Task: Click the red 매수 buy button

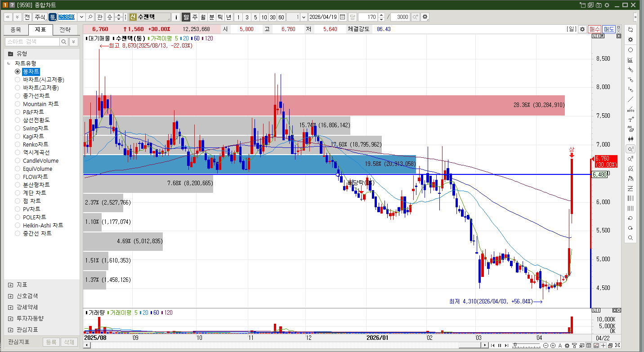Action: (595, 29)
